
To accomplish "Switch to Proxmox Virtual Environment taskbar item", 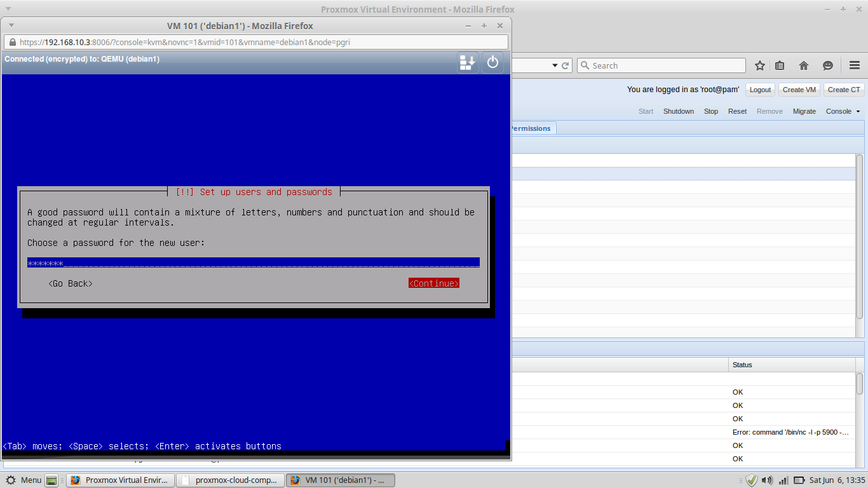I will click(120, 480).
